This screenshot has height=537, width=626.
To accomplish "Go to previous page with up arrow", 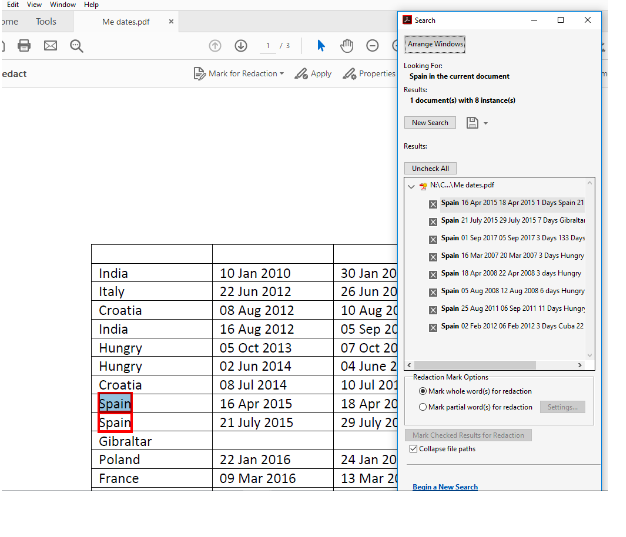I will tap(215, 46).
